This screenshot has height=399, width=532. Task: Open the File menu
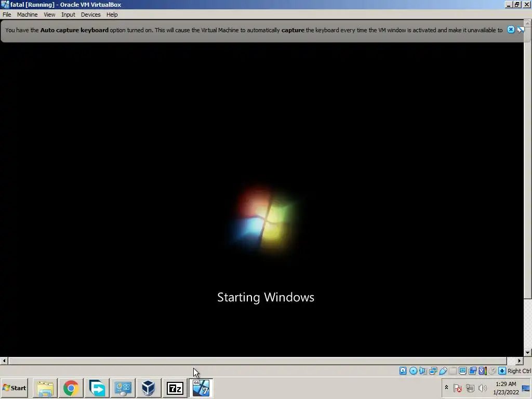(x=7, y=15)
